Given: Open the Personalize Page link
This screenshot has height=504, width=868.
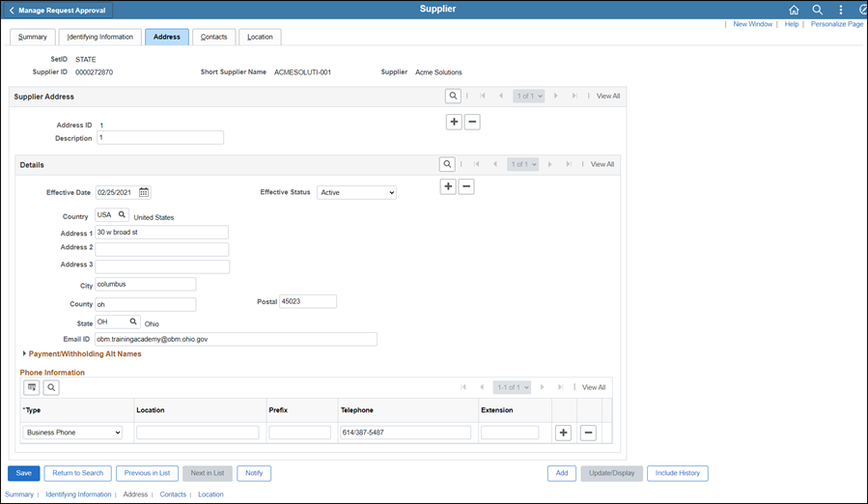Looking at the screenshot, I should [x=836, y=24].
